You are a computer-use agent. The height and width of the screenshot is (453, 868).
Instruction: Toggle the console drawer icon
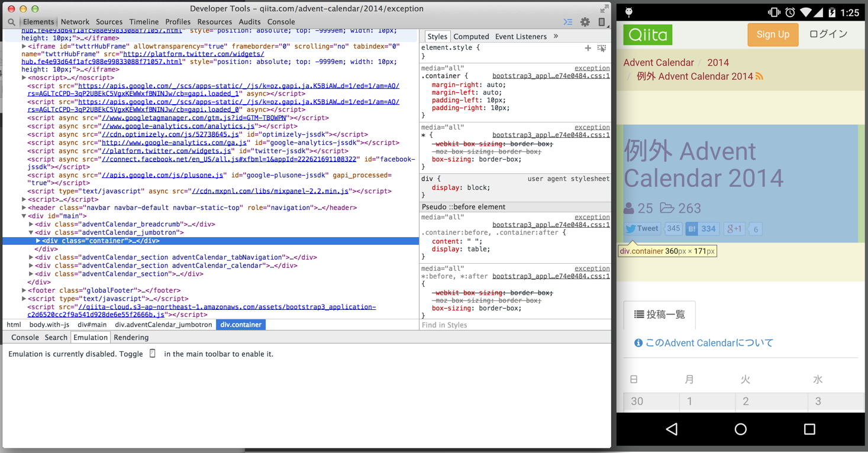[568, 22]
